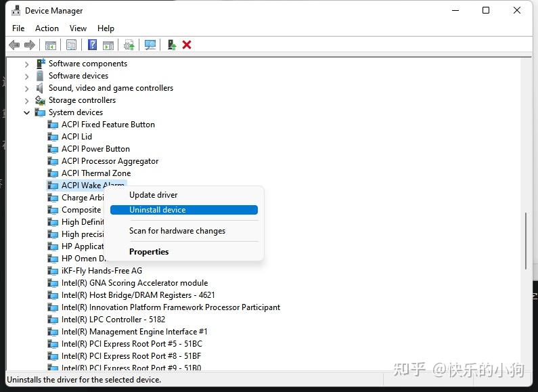This screenshot has height=392, width=538.
Task: Select ACPI Processor Aggregator
Action: (110, 161)
